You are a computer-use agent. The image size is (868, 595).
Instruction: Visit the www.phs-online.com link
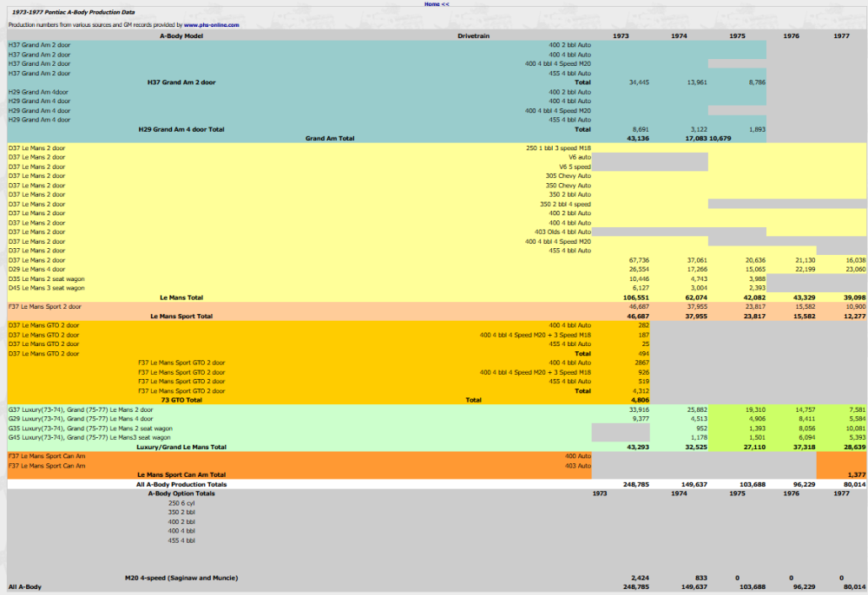click(x=212, y=25)
